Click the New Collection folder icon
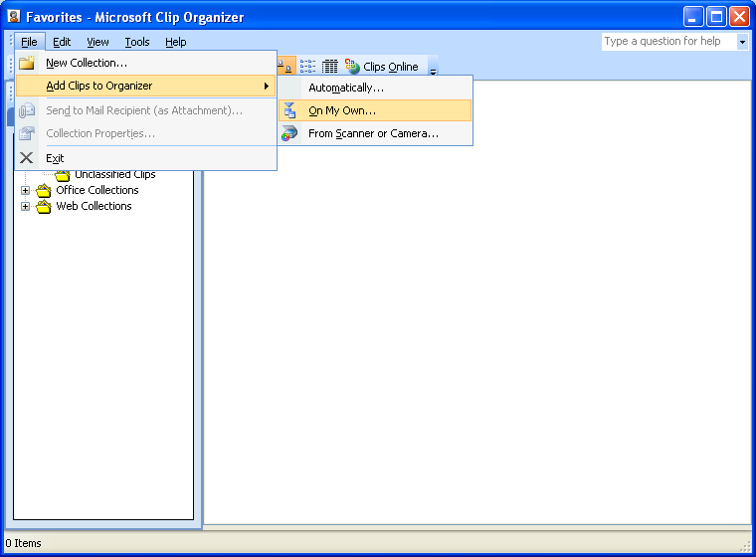 27,64
